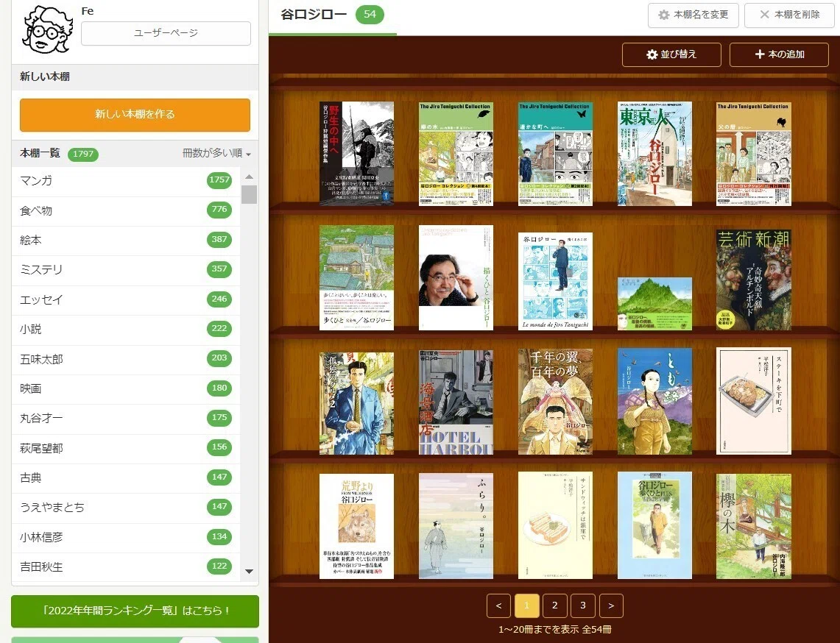Open the 描くひと 谷口ジロー portrait cover

pyautogui.click(x=456, y=277)
